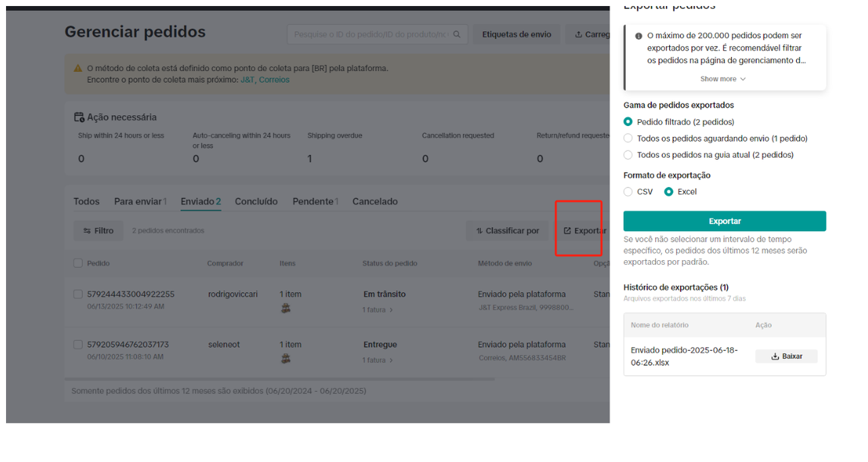This screenshot has width=868, height=462.
Task: Open the Correios pickup point link
Action: click(x=274, y=80)
